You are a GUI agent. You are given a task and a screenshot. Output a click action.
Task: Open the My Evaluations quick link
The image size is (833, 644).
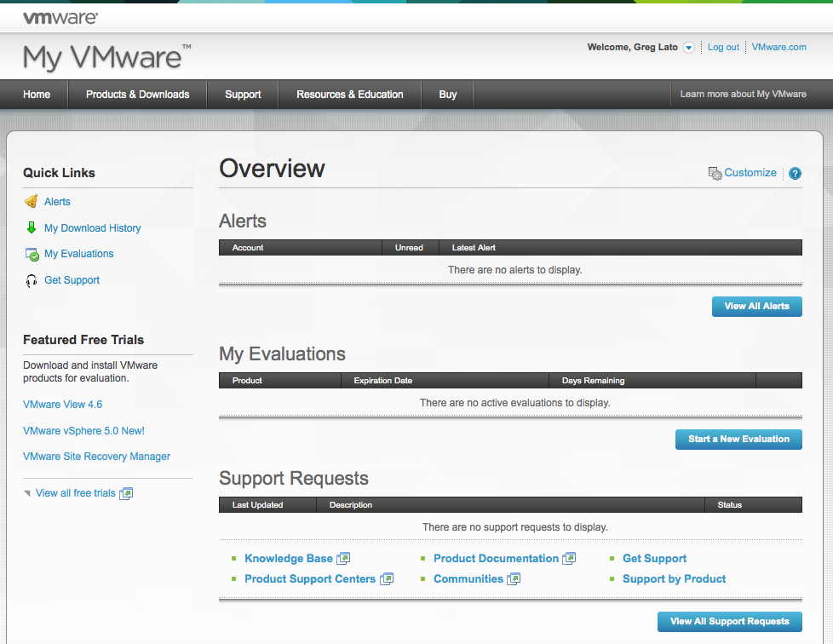pos(78,254)
